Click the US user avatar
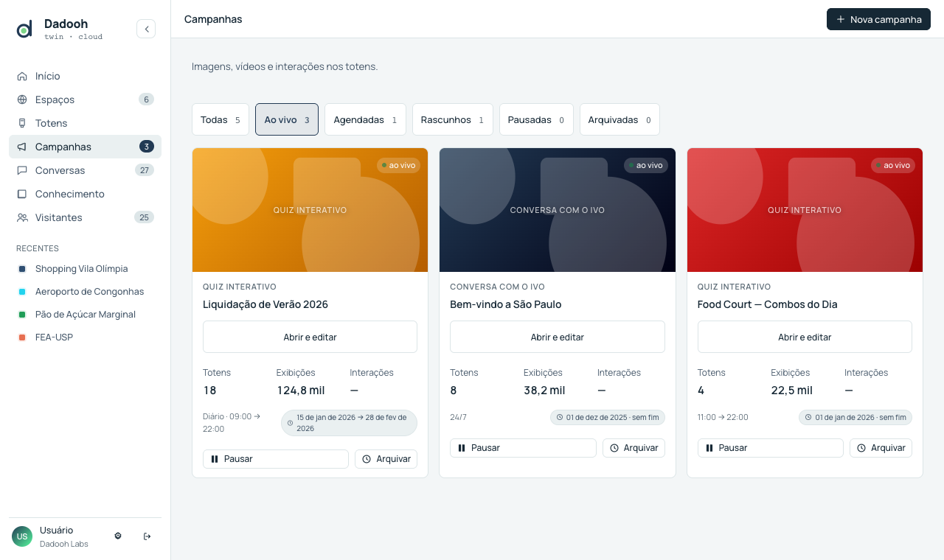Viewport: 944px width, 560px height. pos(22,536)
